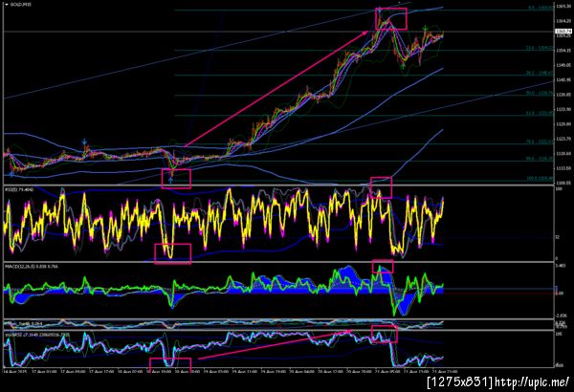The width and height of the screenshot is (574, 392).
Task: Click the blue up-arrow signal at price low
Action: tap(171, 180)
